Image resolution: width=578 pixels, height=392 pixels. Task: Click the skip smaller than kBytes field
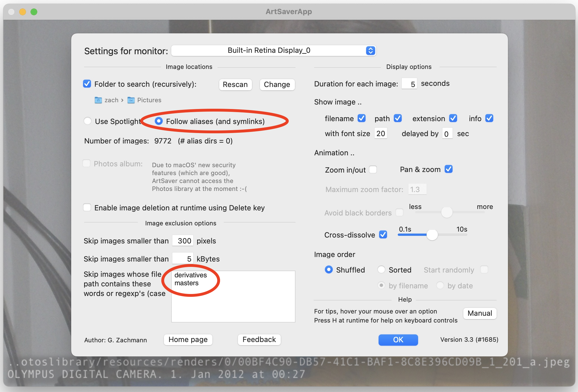pyautogui.click(x=183, y=258)
